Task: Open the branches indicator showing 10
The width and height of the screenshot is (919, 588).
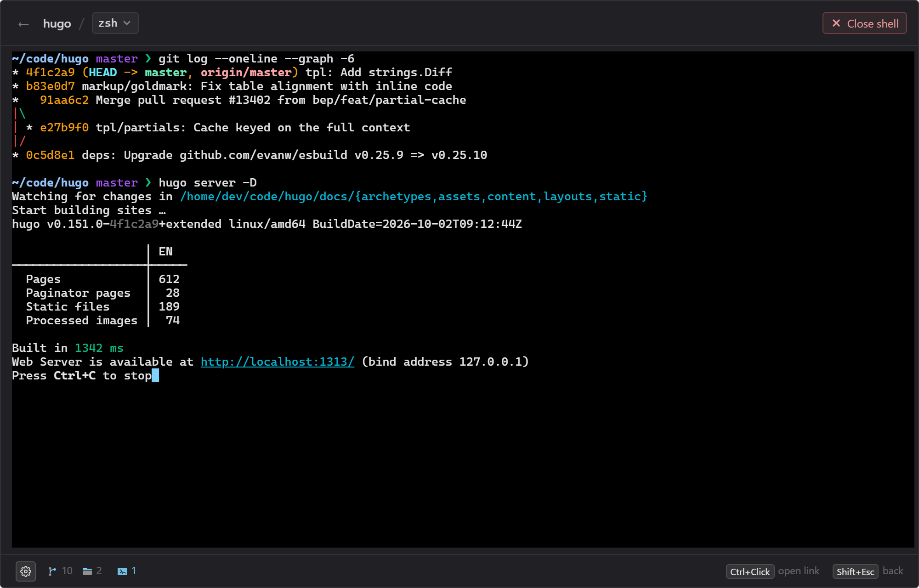Action: pos(60,571)
